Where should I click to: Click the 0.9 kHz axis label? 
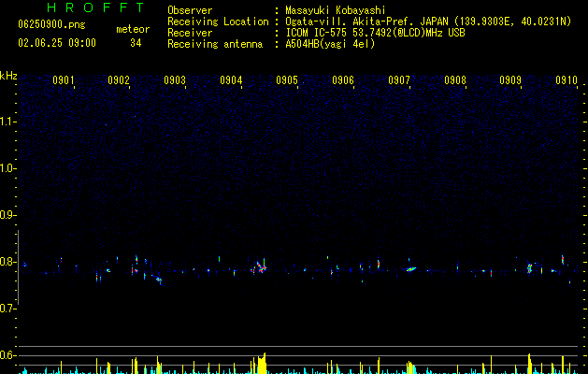coord(8,215)
